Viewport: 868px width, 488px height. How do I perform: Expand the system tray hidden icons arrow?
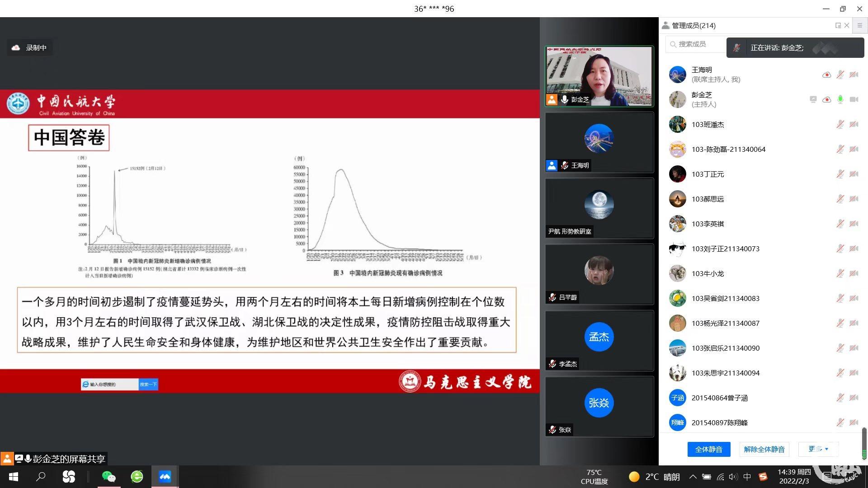pyautogui.click(x=693, y=477)
